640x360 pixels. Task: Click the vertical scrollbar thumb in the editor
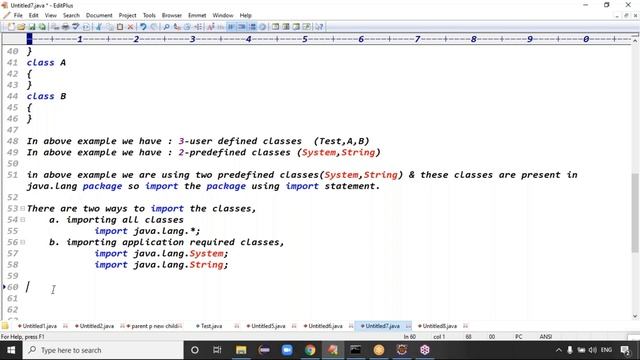tap(635, 212)
